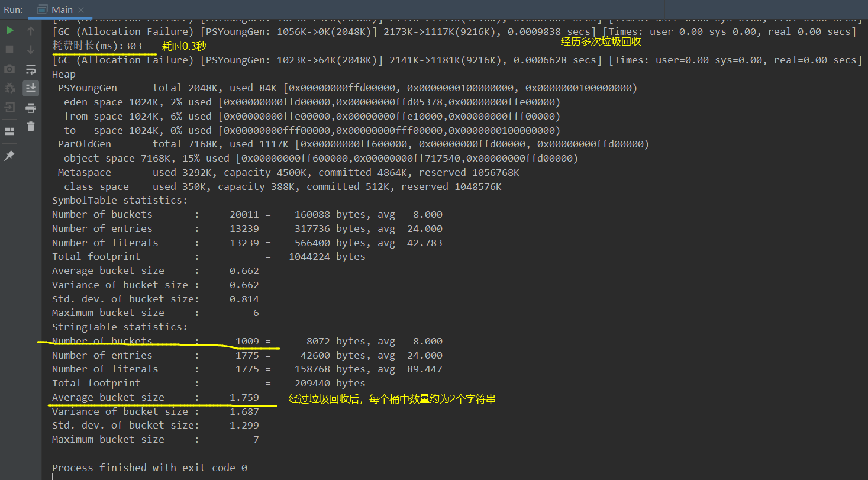Click the attach debugger bug icon
The height and width of the screenshot is (480, 868).
click(x=9, y=88)
